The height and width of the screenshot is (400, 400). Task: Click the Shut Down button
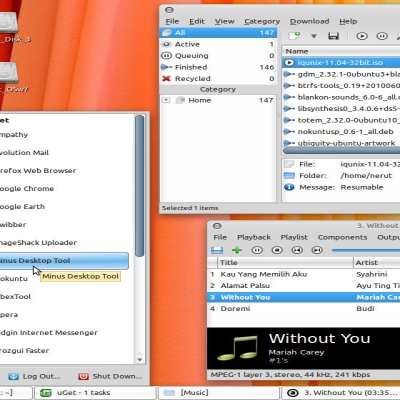coord(110,376)
